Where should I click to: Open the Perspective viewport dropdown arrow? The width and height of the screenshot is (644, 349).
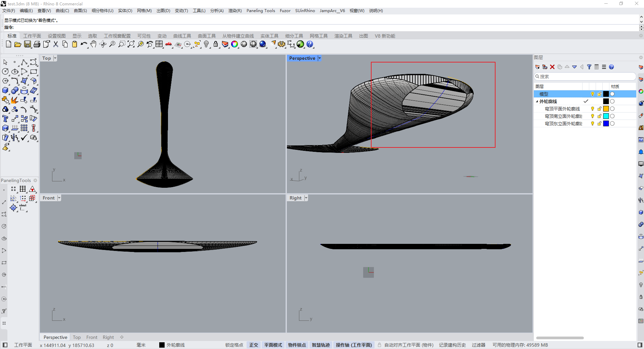pos(319,58)
